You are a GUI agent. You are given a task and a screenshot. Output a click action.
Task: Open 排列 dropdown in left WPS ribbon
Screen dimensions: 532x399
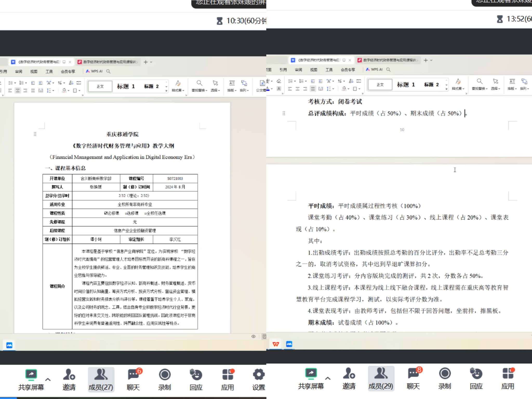[x=244, y=86]
